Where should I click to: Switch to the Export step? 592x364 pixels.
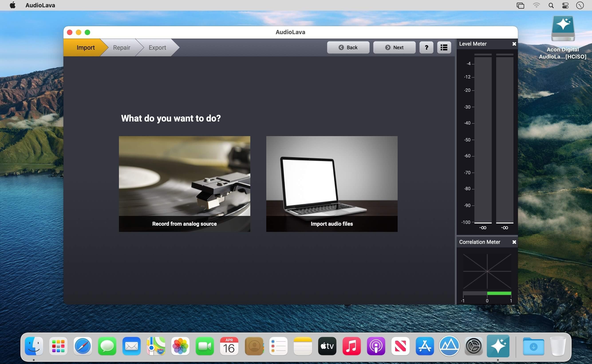tap(157, 47)
